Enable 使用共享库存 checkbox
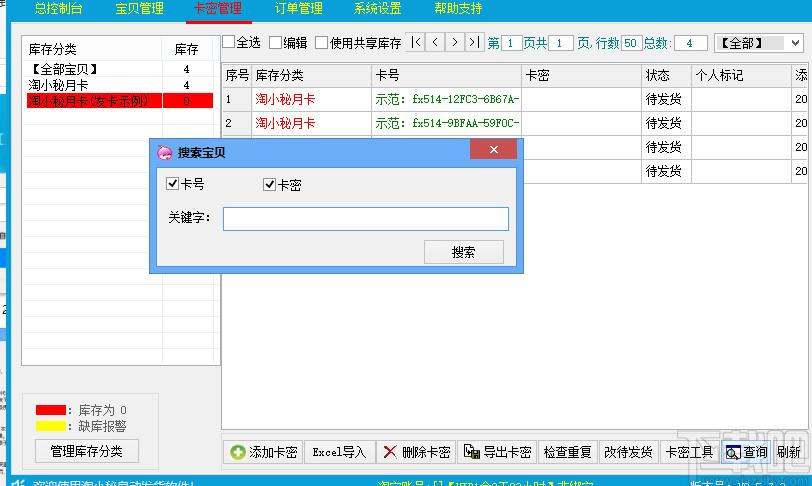 click(x=322, y=42)
